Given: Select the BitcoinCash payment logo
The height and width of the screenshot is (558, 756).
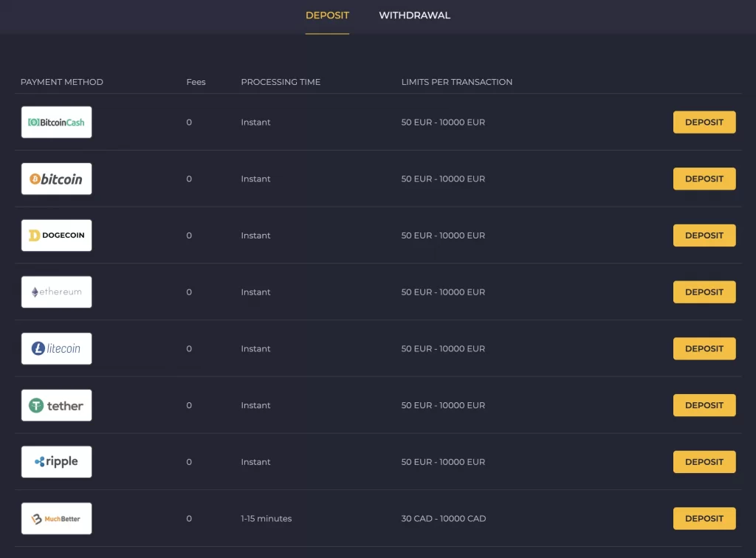Looking at the screenshot, I should click(x=56, y=122).
